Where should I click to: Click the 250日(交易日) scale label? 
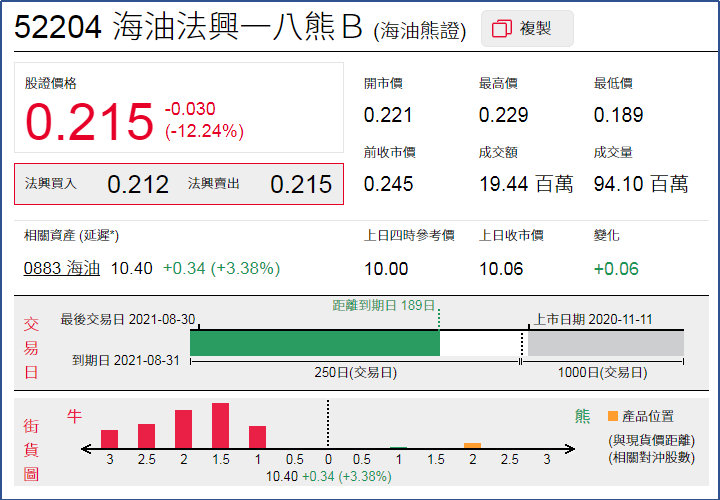click(x=355, y=372)
